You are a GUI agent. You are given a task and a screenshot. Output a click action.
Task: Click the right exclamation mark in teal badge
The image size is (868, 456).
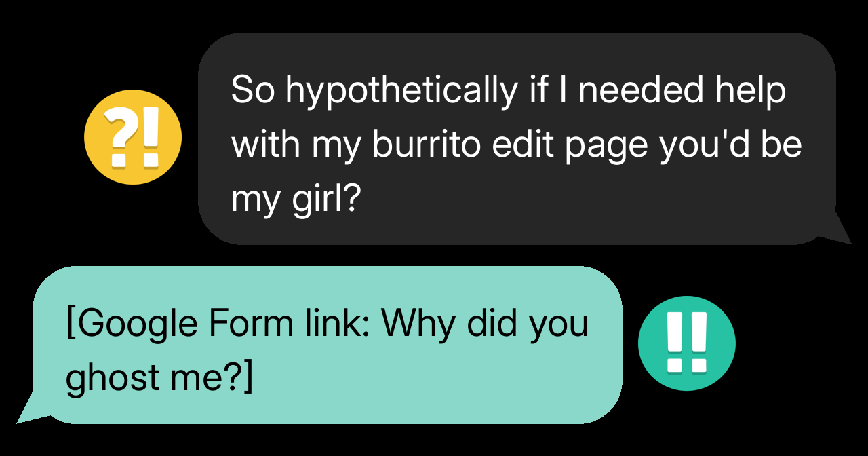pos(698,343)
